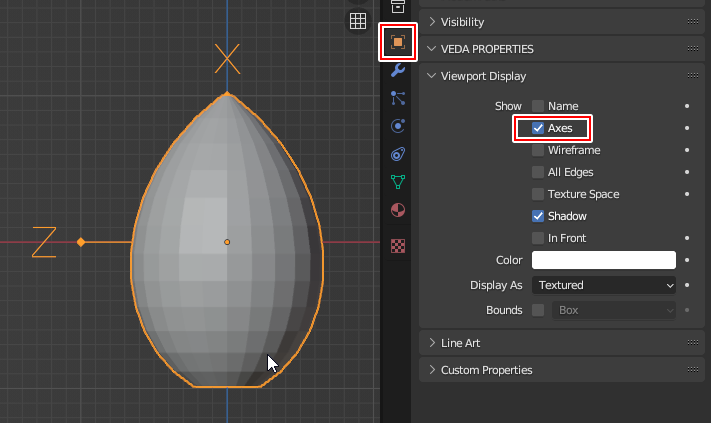Screen dimensions: 711x423
Task: Enable the In Front checkbox
Action: point(538,238)
